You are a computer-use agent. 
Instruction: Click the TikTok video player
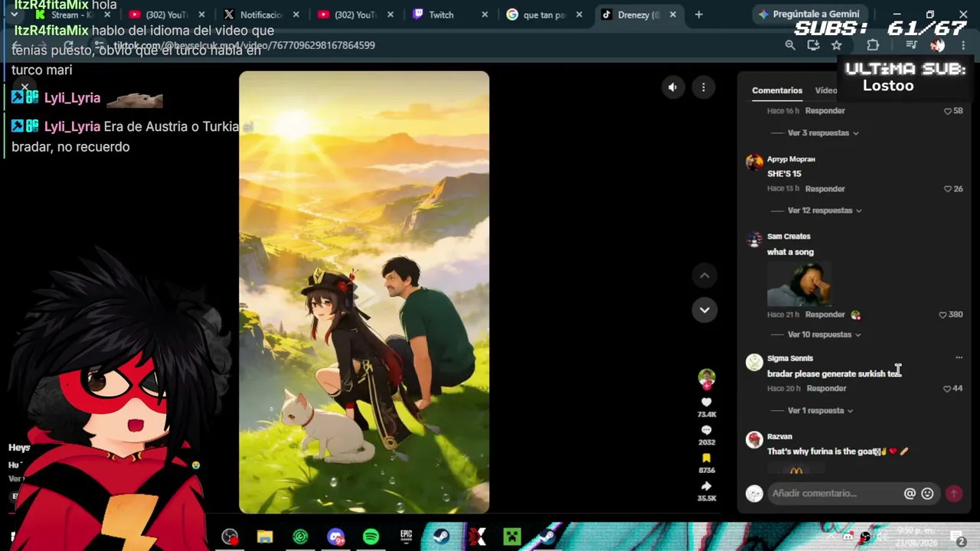pyautogui.click(x=364, y=292)
